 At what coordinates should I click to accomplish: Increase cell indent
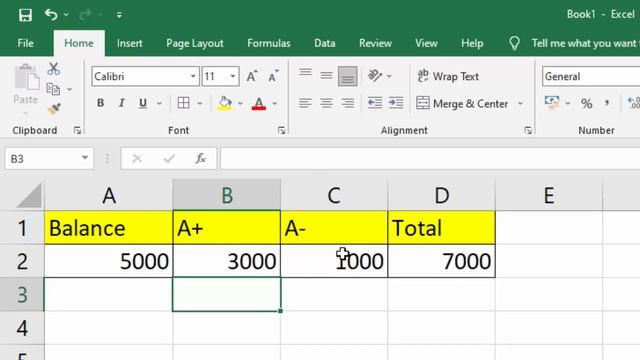click(396, 103)
